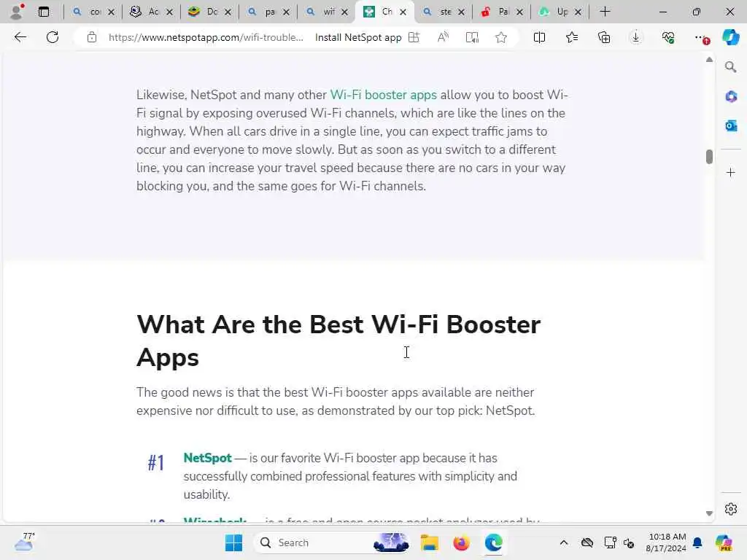Open sidebar settings gear

[731, 509]
